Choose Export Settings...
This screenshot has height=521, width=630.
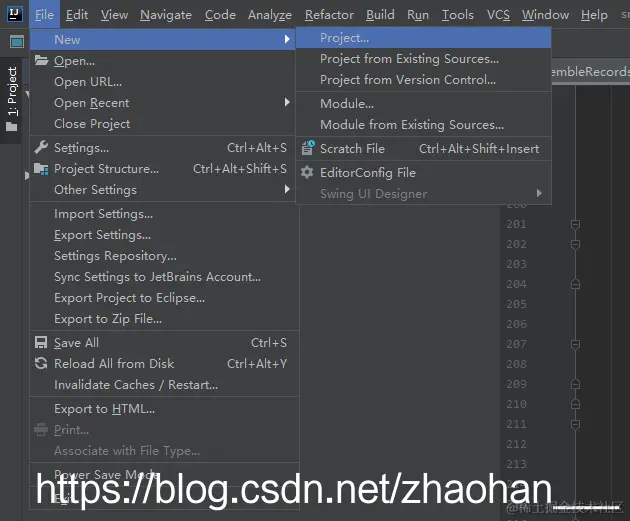click(165, 235)
